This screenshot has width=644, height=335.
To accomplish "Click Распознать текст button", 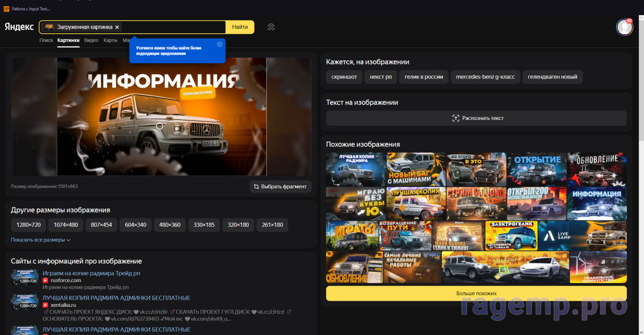I will [476, 118].
